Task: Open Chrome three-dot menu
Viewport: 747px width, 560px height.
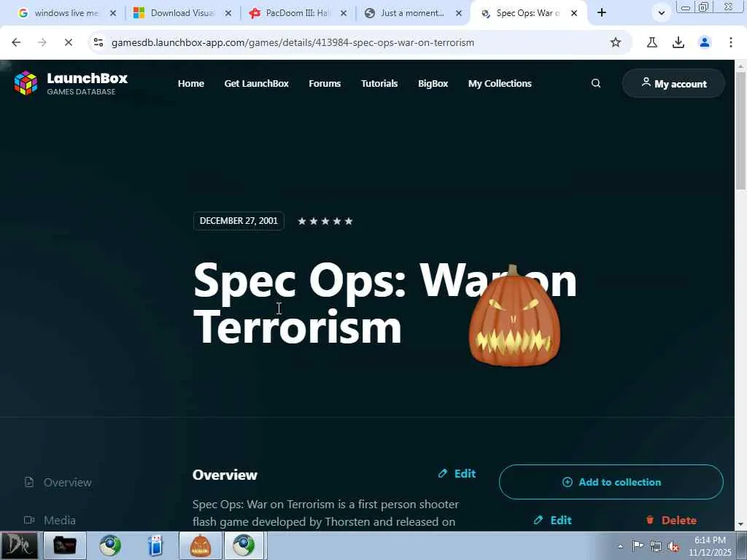Action: coord(731,42)
